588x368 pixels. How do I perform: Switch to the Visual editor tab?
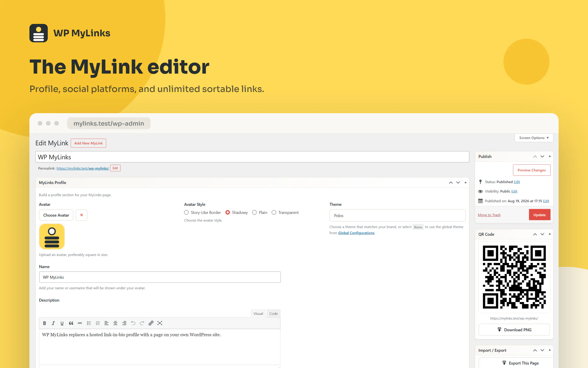coord(258,313)
